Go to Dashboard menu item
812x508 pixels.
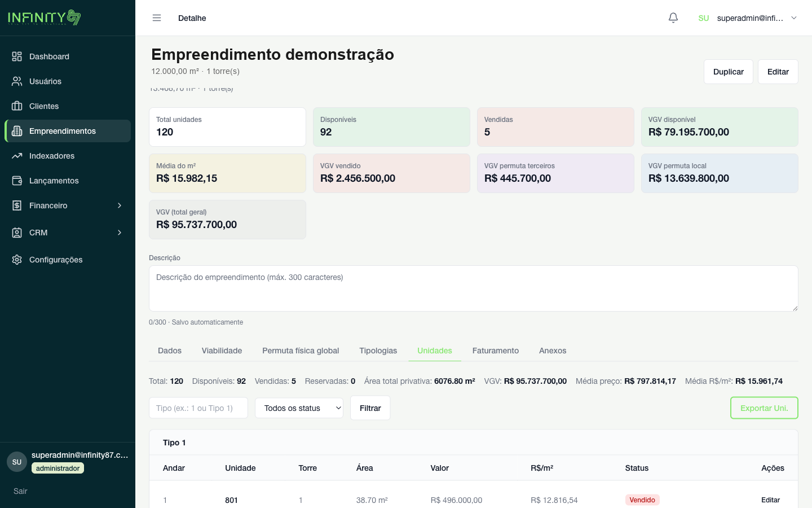tap(68, 56)
